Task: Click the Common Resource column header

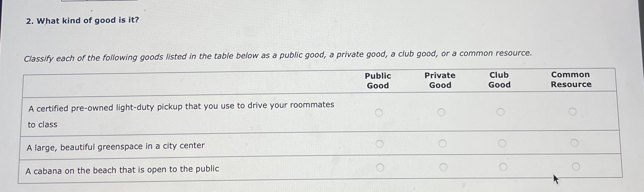Action: 571,79
